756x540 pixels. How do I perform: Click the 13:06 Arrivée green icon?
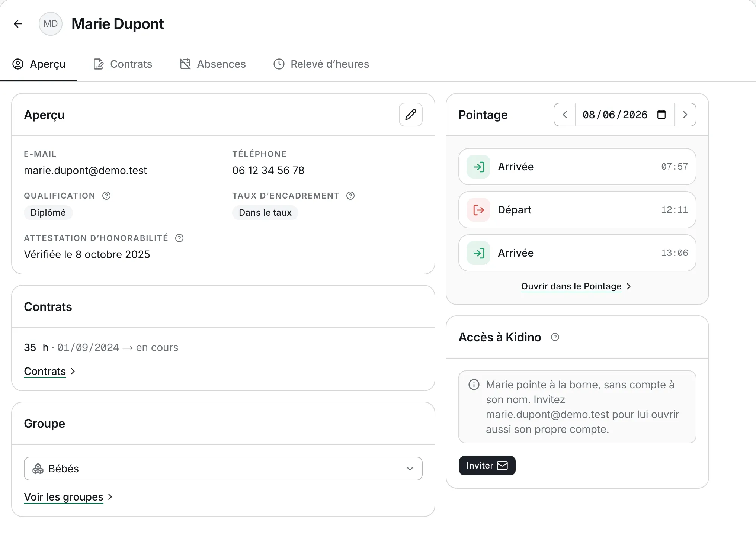[478, 253]
